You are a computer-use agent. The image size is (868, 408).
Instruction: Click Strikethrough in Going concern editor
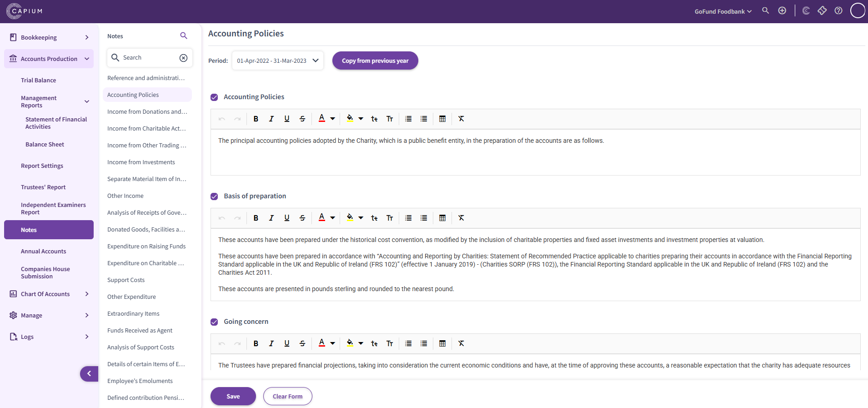click(302, 343)
